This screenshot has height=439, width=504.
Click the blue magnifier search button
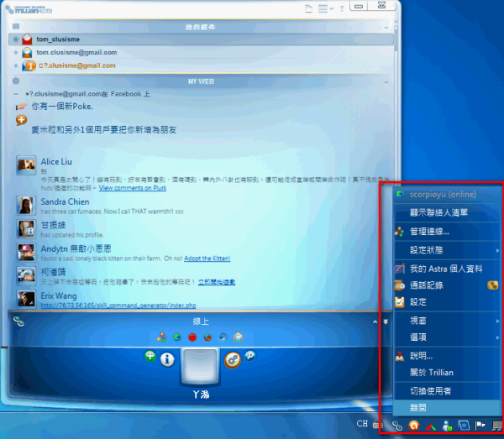point(250,356)
